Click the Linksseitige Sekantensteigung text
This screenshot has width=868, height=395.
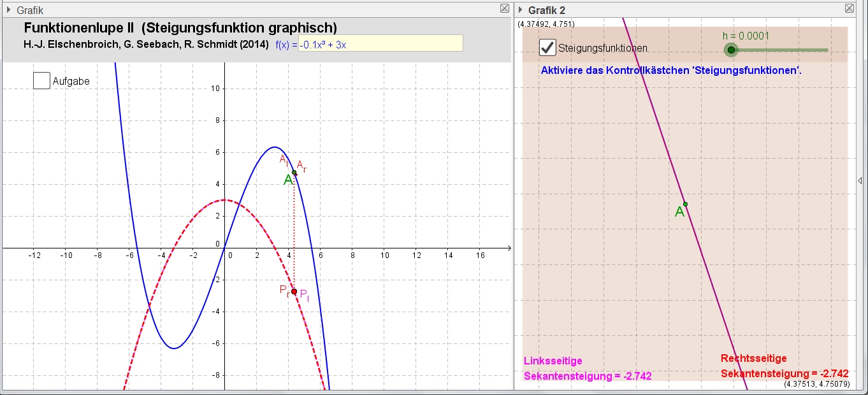pos(587,368)
